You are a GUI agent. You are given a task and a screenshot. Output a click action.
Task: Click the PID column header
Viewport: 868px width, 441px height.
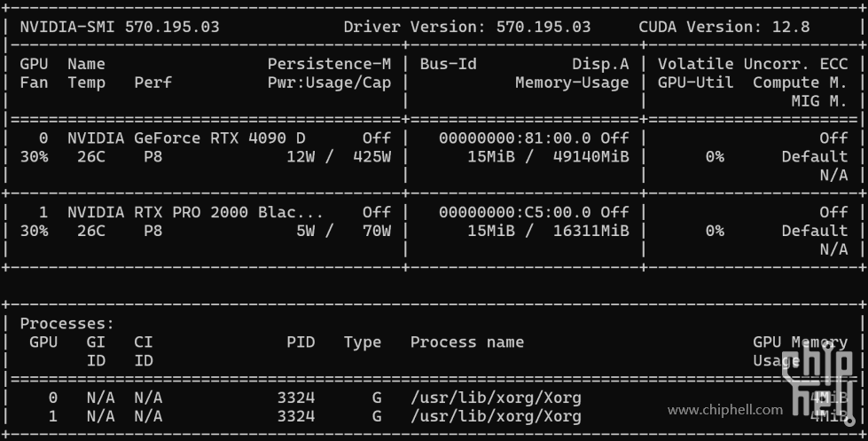(301, 343)
